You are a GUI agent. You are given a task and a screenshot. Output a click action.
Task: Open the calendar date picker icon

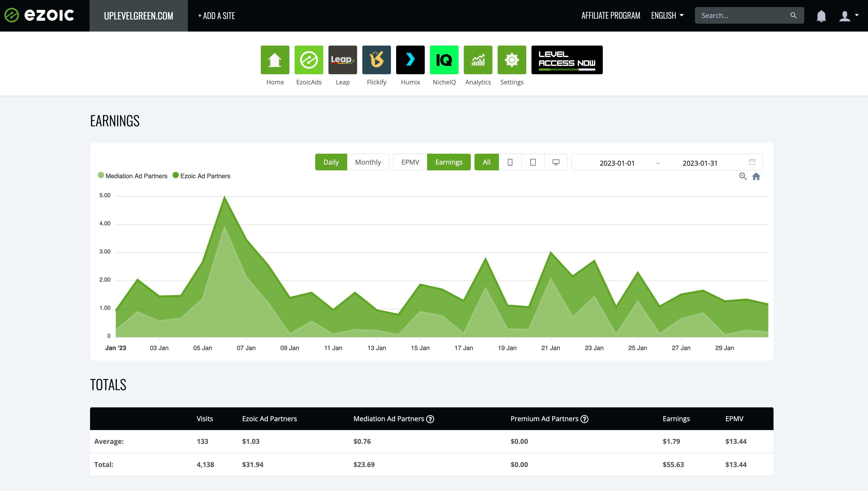coord(752,162)
